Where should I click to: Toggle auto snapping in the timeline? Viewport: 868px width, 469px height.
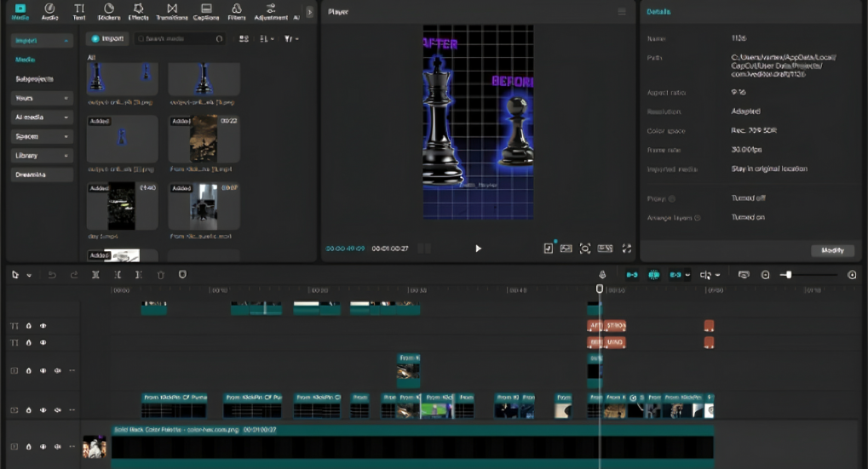653,275
